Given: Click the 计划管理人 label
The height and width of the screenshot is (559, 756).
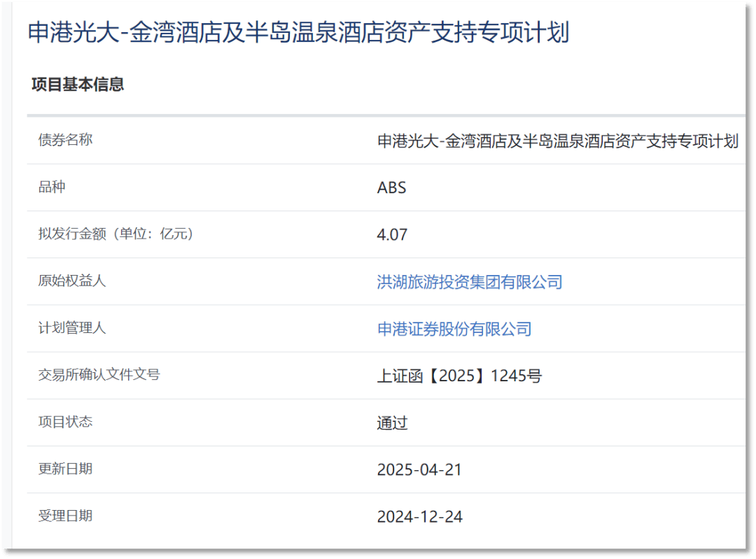Looking at the screenshot, I should click(72, 327).
